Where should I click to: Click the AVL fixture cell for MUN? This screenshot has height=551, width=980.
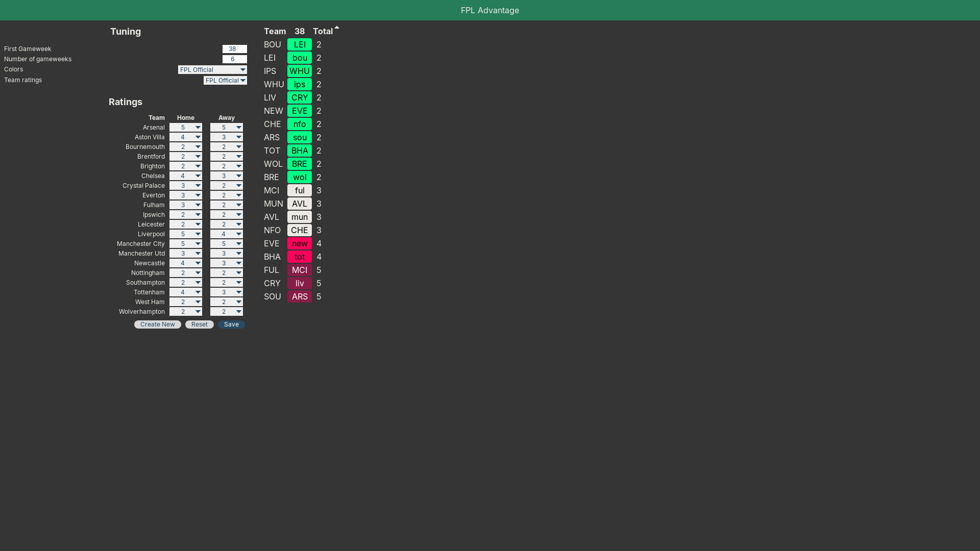(x=300, y=204)
